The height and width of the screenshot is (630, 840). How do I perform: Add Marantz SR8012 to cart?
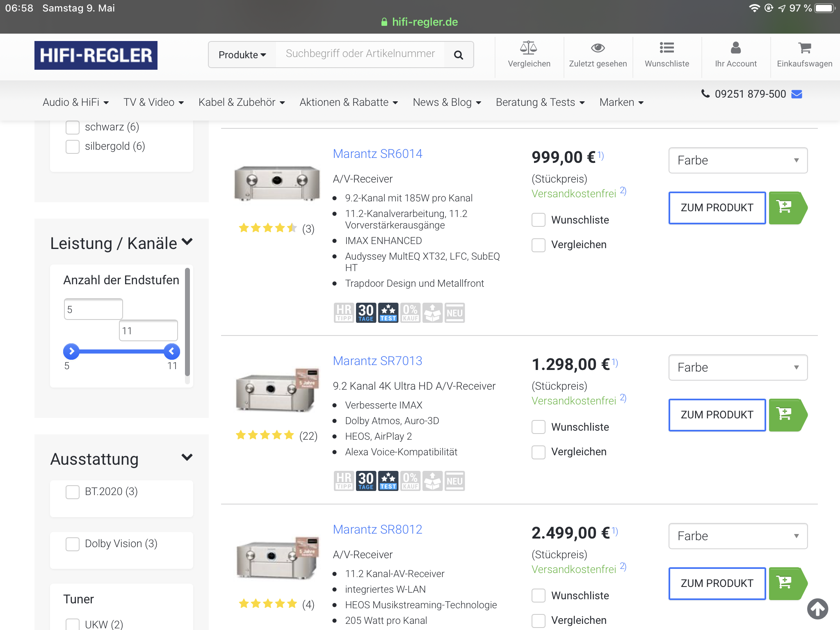(x=787, y=584)
